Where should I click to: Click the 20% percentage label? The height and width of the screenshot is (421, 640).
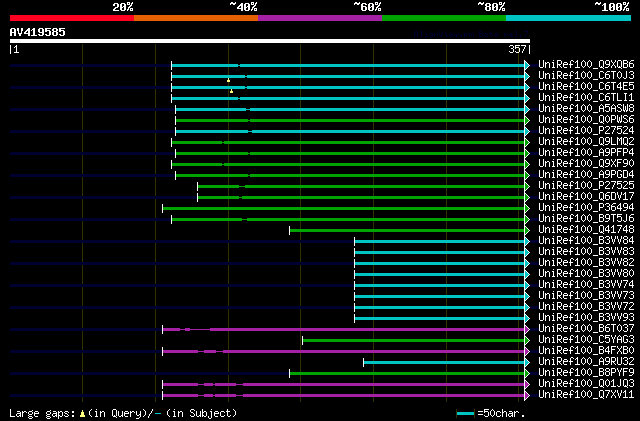point(122,7)
